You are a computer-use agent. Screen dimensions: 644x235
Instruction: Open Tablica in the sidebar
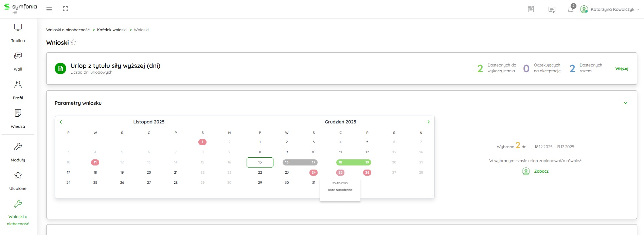(x=18, y=33)
